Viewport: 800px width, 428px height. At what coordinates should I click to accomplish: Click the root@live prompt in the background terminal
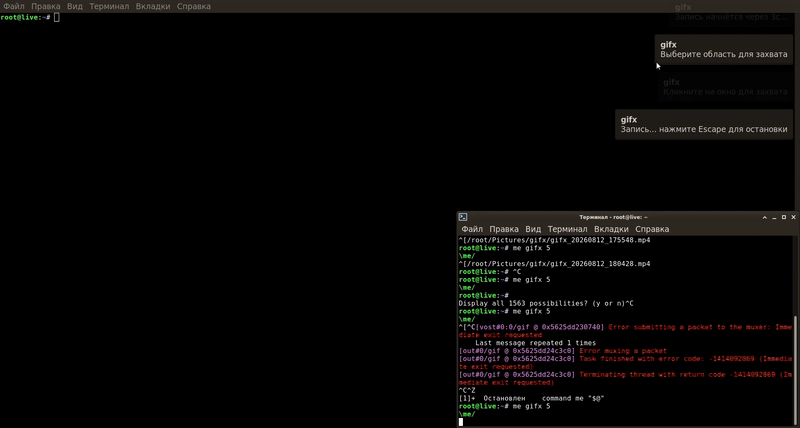[x=26, y=17]
